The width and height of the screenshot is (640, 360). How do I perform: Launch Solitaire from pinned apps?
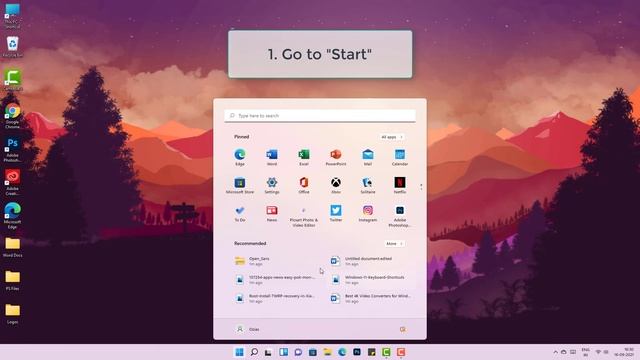point(368,185)
